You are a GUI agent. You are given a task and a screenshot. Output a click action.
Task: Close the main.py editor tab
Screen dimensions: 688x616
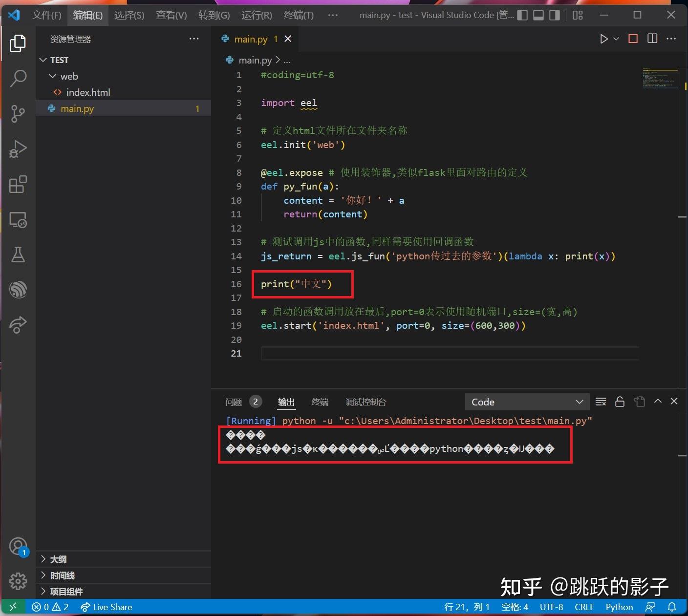click(288, 39)
